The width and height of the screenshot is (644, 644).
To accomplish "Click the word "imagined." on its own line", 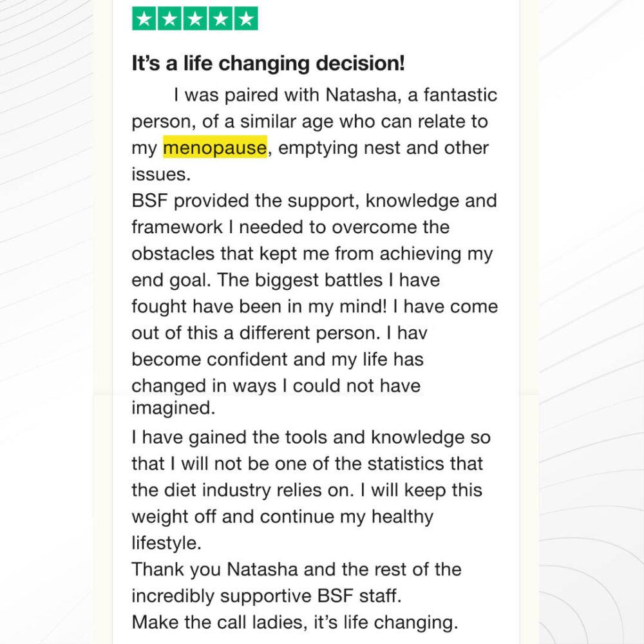I will click(173, 408).
